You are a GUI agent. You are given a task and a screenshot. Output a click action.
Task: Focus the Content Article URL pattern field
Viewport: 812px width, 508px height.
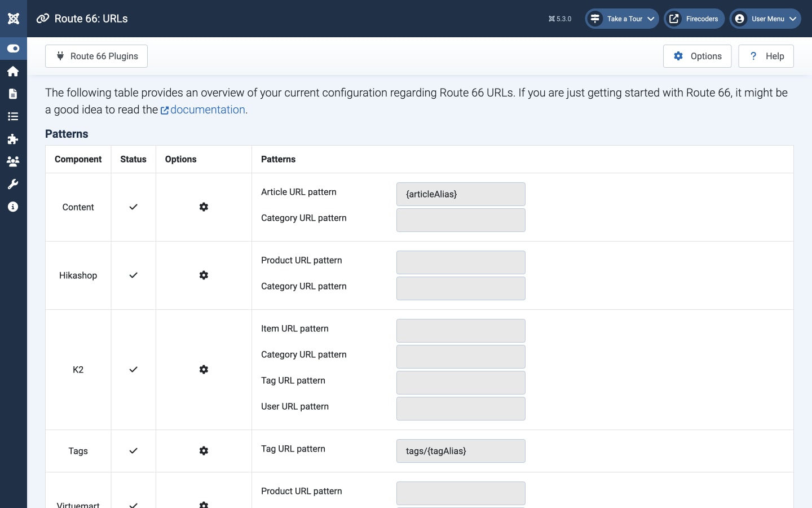tap(461, 194)
